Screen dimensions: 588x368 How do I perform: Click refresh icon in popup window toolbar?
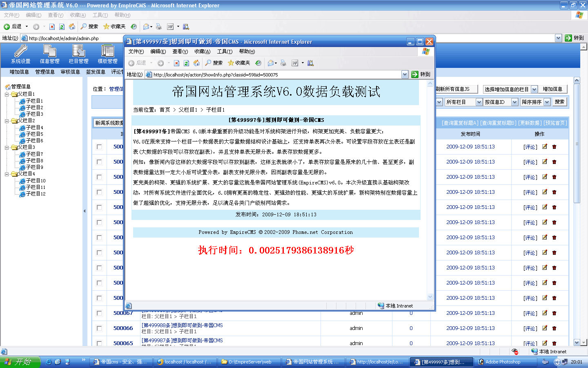click(186, 63)
